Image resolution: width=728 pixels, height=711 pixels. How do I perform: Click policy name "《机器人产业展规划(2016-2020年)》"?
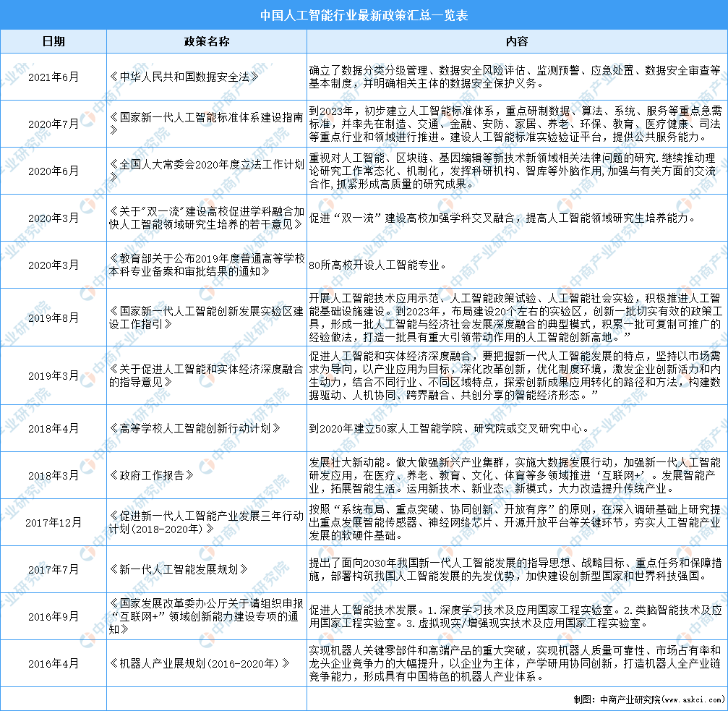tap(200, 664)
